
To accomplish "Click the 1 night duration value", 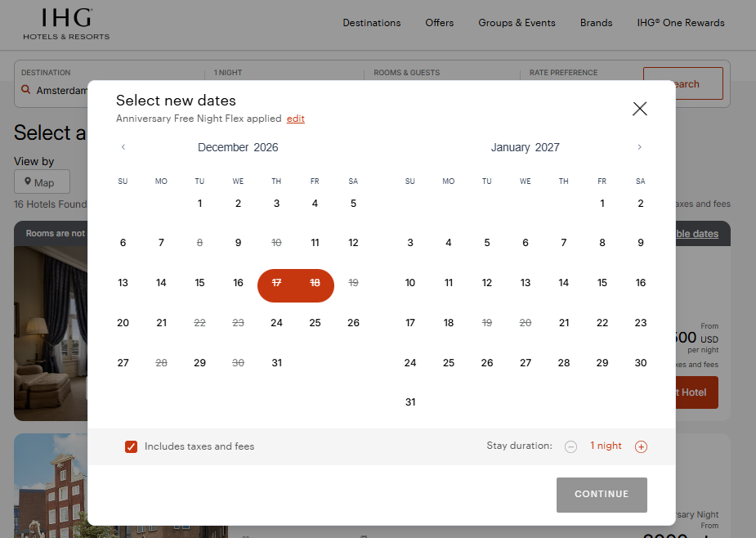I will coord(606,446).
